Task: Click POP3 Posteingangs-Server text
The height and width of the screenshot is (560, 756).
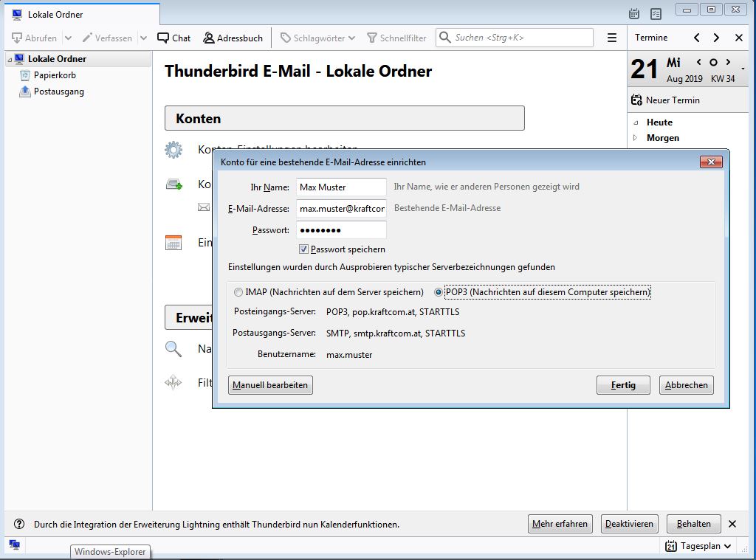Action: (x=393, y=312)
